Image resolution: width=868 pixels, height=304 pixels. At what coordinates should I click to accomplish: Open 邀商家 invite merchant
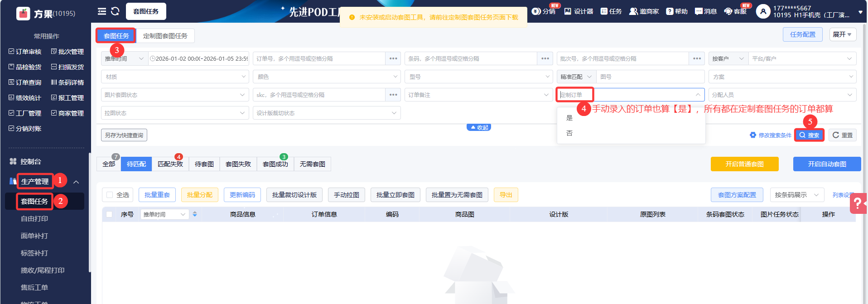(644, 11)
